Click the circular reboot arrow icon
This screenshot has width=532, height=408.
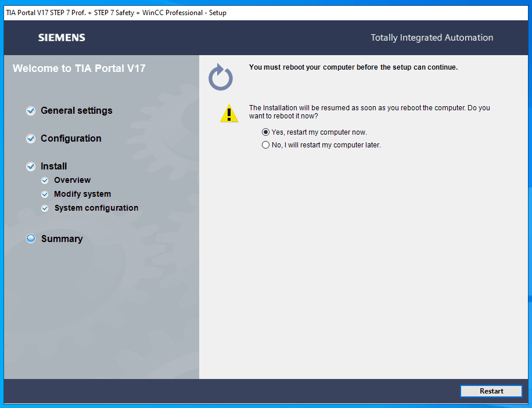pyautogui.click(x=221, y=77)
